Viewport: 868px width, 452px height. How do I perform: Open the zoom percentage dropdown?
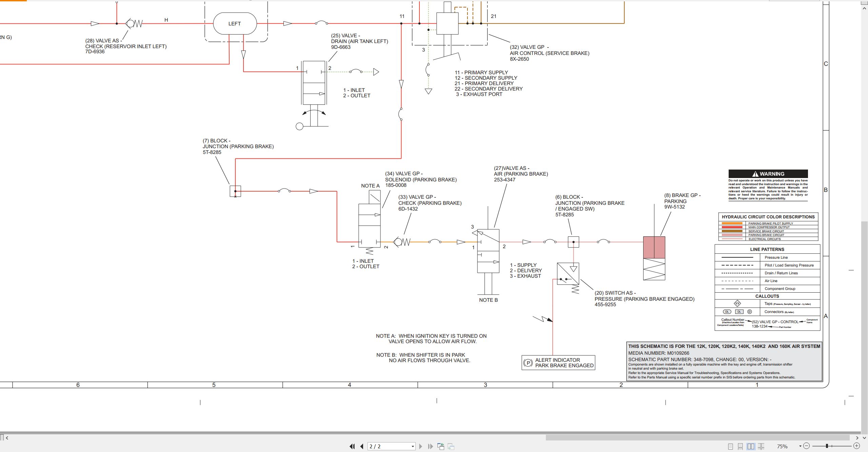(x=800, y=446)
